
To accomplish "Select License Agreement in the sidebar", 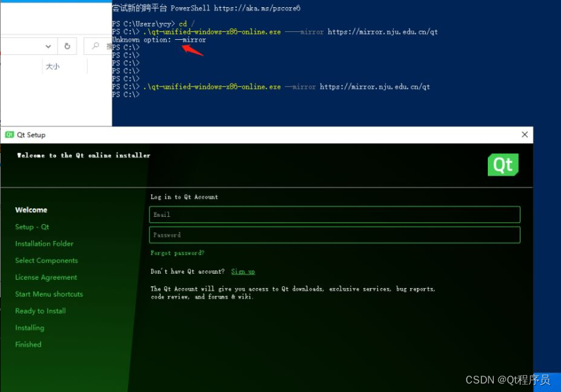I will click(x=46, y=277).
